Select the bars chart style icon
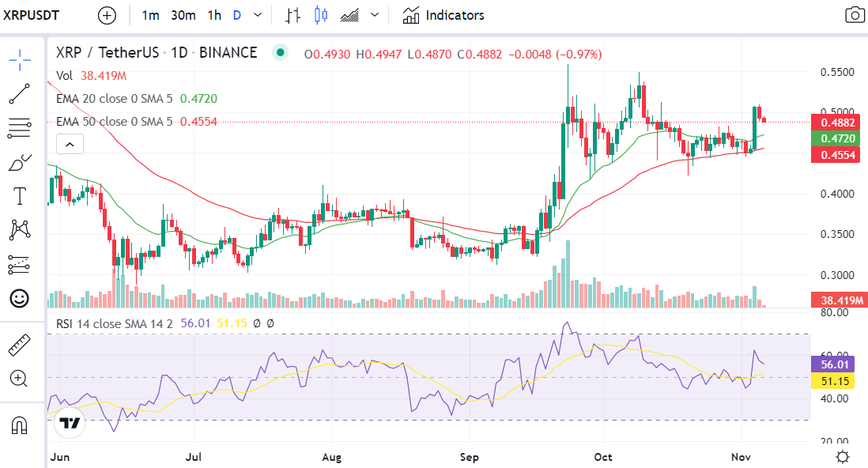 (x=292, y=16)
